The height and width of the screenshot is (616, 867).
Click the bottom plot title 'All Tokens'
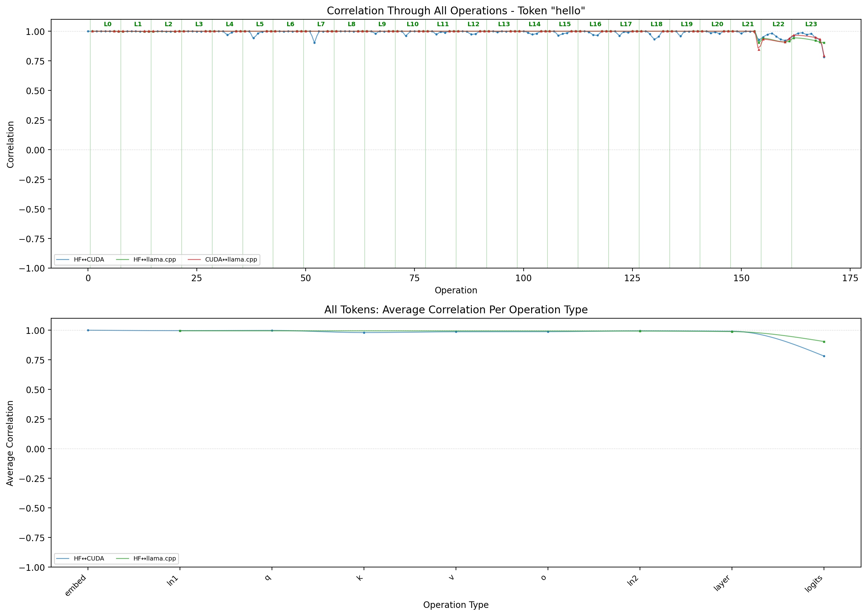[x=456, y=310]
